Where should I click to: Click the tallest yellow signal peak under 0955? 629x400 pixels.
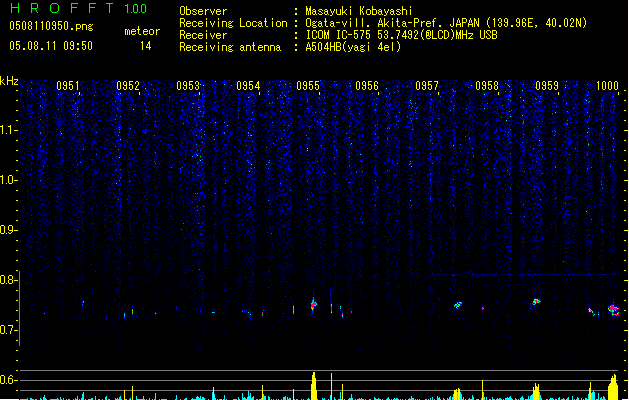(x=314, y=386)
